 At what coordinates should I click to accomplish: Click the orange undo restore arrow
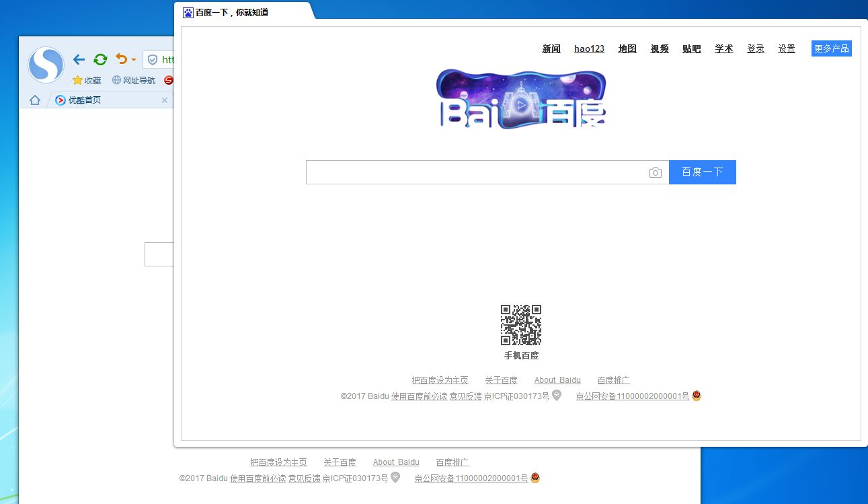pyautogui.click(x=121, y=59)
